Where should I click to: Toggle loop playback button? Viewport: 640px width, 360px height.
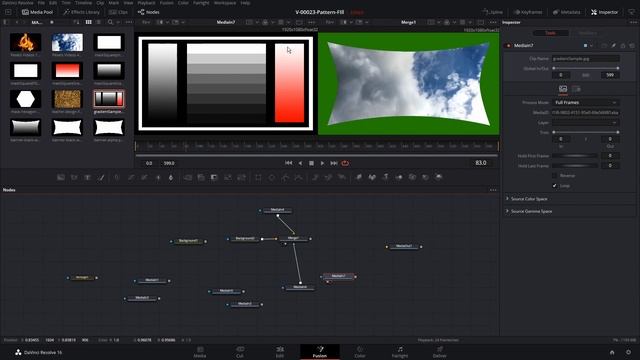coord(345,163)
